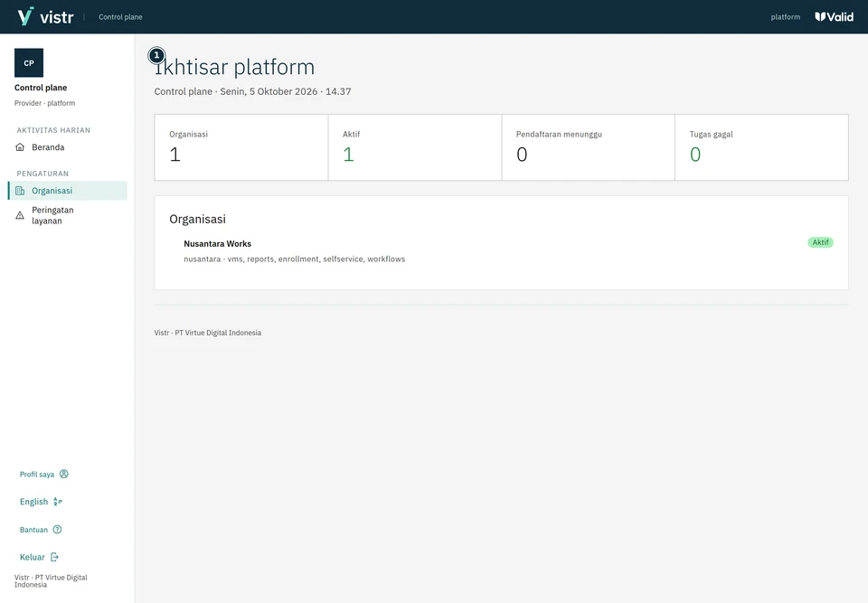Click the main footer Vistr PT Virtue text
868x603 pixels.
click(208, 333)
